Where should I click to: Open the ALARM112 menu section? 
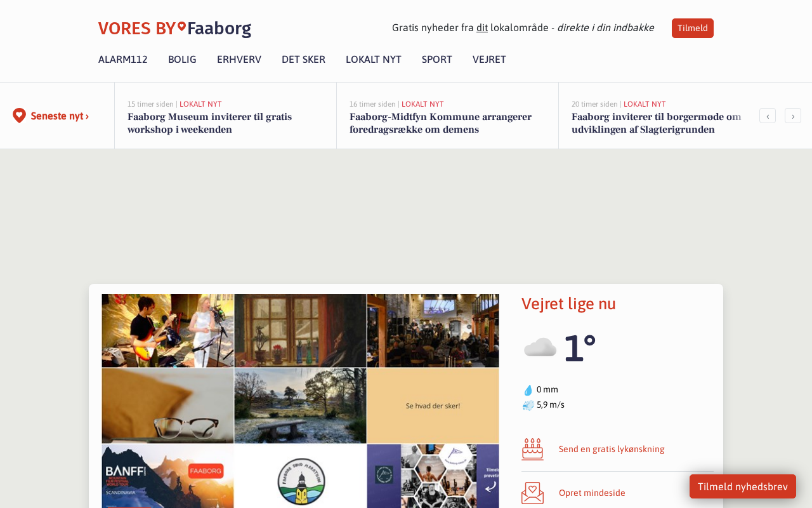[123, 60]
